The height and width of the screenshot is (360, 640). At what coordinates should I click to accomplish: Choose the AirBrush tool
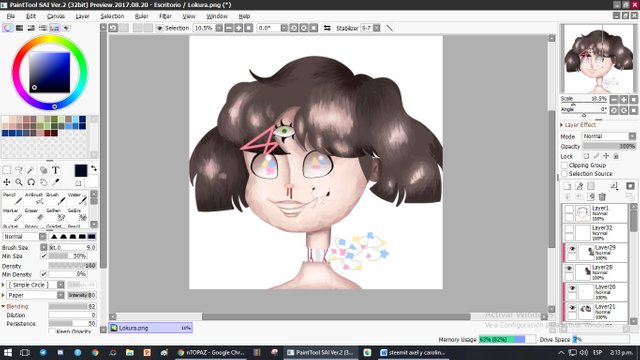click(x=34, y=199)
